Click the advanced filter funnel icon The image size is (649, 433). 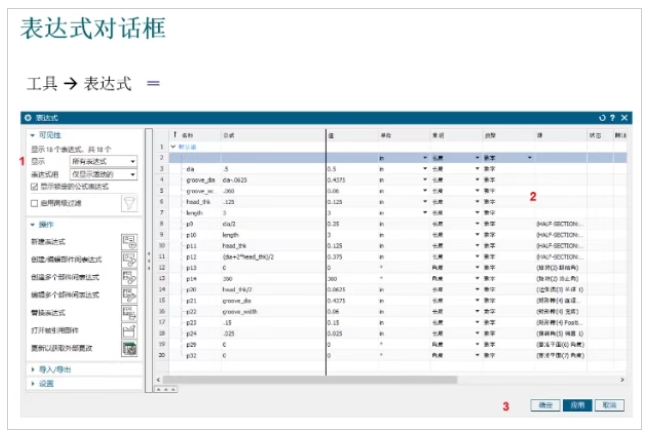(x=129, y=204)
